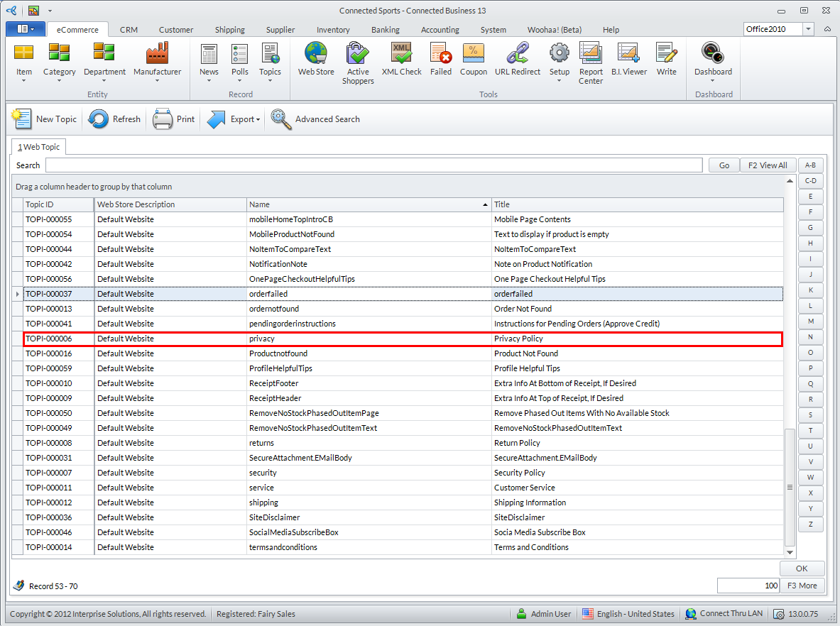The width and height of the screenshot is (840, 626).
Task: Expand the Export dropdown
Action: 258,120
